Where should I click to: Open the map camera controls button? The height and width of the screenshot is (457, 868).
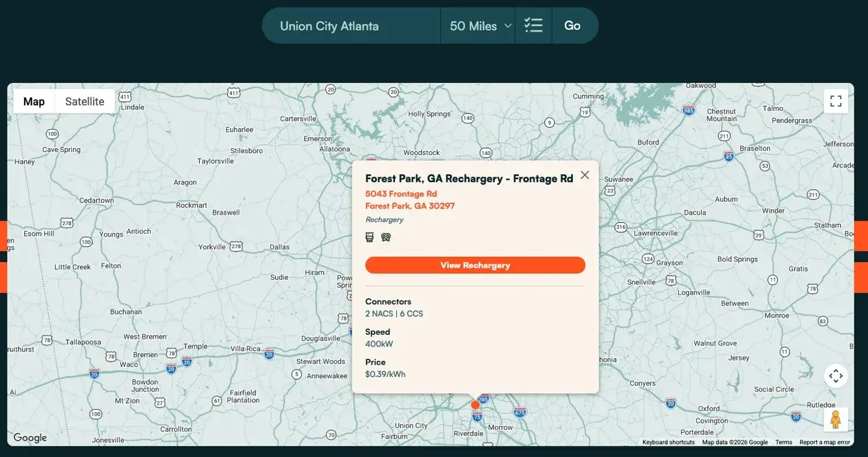pos(836,376)
